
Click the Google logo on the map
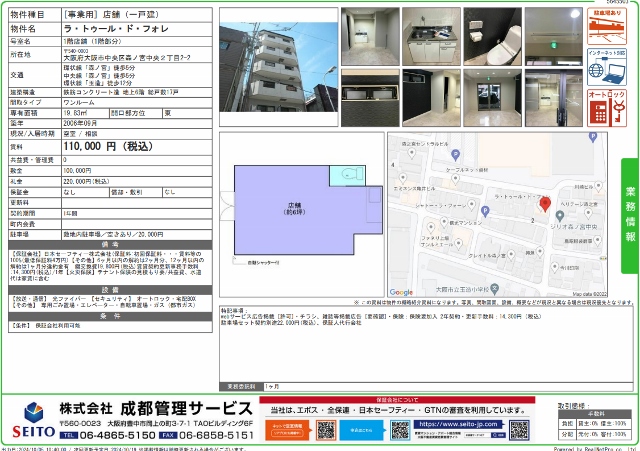click(401, 292)
